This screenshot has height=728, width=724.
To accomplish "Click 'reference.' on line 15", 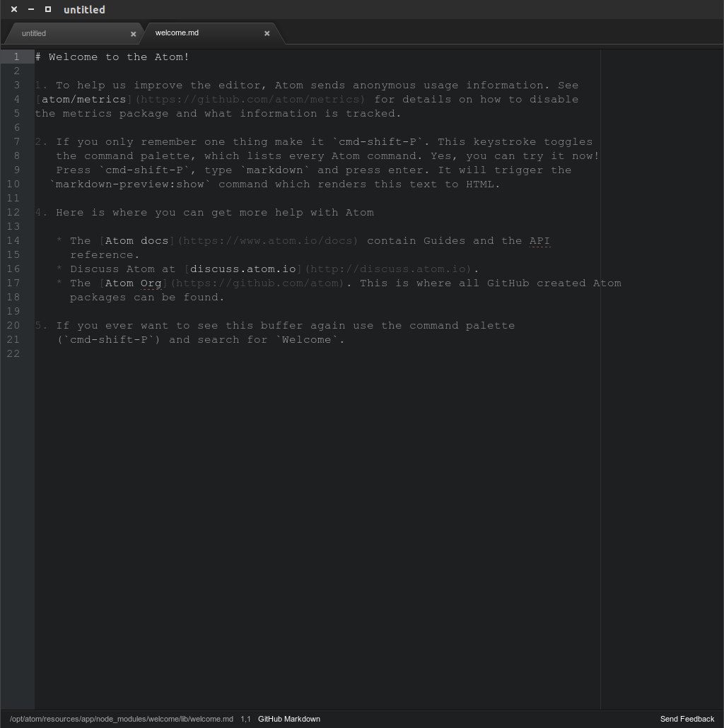I will point(105,255).
